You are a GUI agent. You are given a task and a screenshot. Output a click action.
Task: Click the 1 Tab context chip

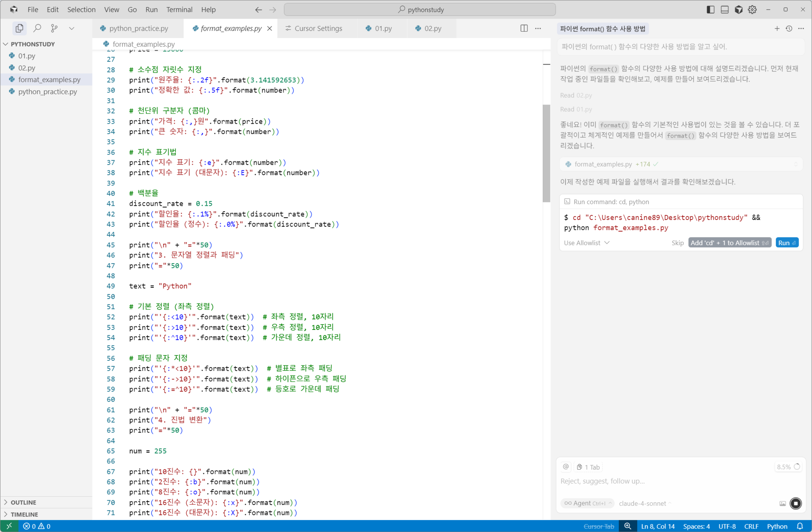[588, 467]
